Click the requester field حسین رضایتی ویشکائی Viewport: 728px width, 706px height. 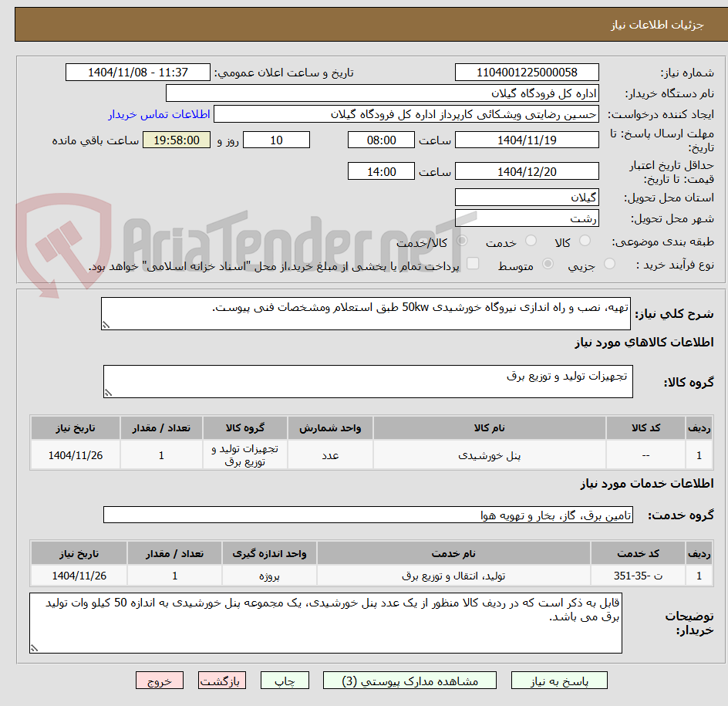406,114
